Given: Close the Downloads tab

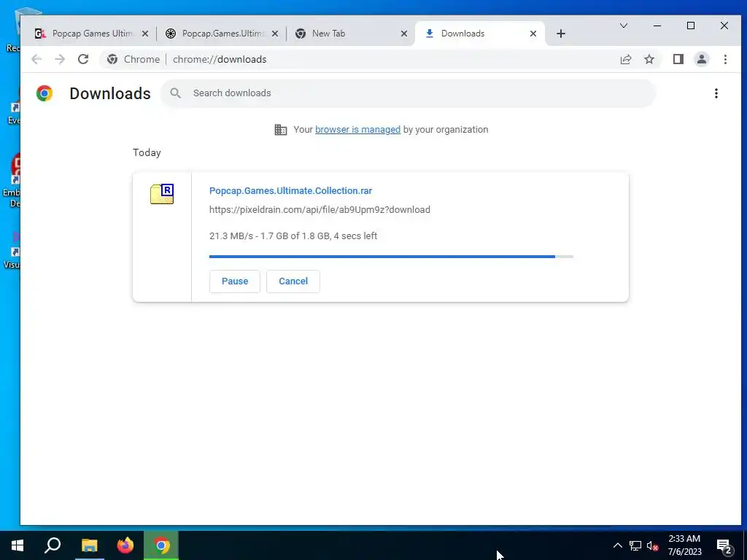Looking at the screenshot, I should click(533, 34).
